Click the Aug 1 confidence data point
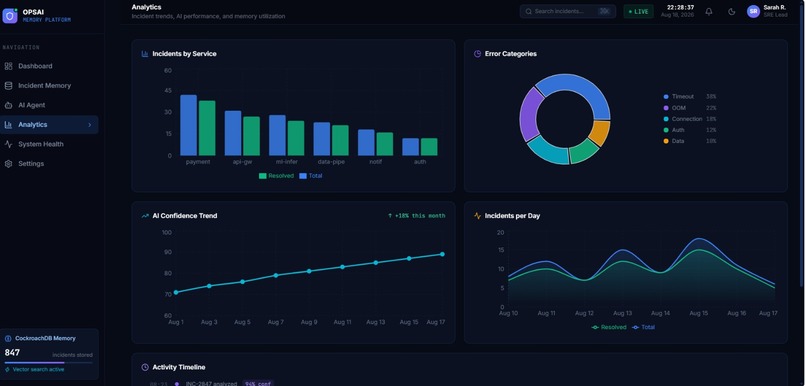This screenshot has width=806, height=386. click(x=176, y=292)
